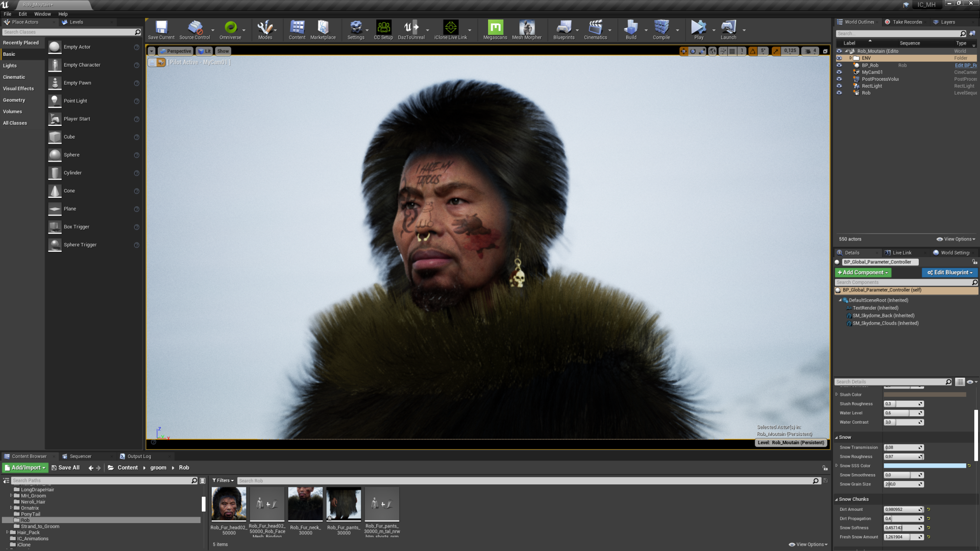Click the Edit Blueprint button
Screen dimensions: 980x551
(x=950, y=273)
